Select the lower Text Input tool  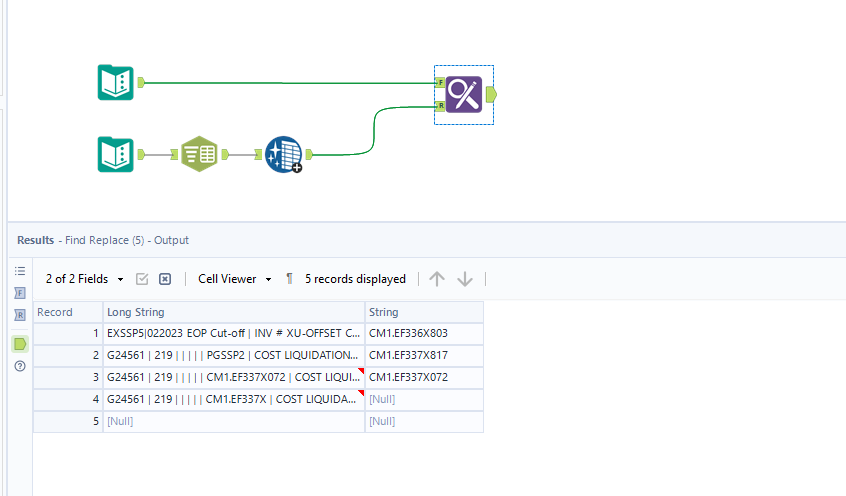coord(115,154)
